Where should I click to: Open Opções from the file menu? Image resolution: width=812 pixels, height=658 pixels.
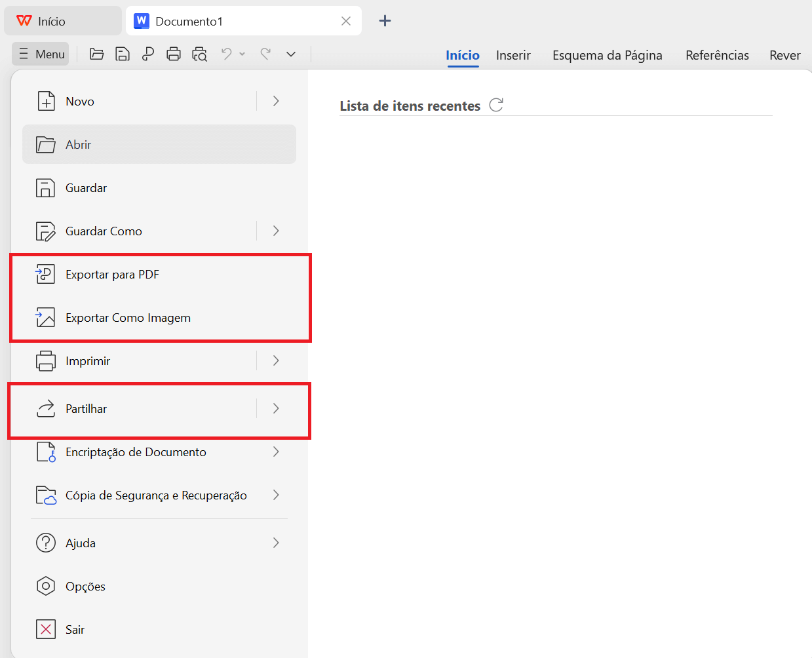click(85, 587)
